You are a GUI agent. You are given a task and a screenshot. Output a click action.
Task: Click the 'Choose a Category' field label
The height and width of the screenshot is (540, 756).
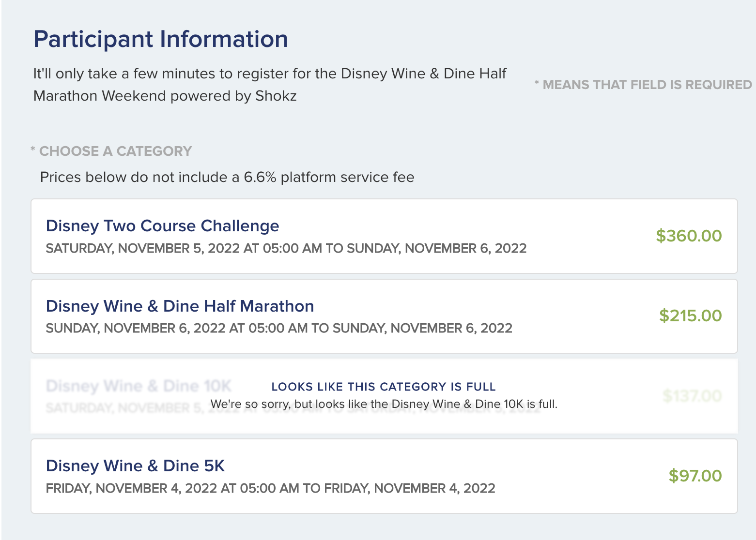tap(115, 151)
